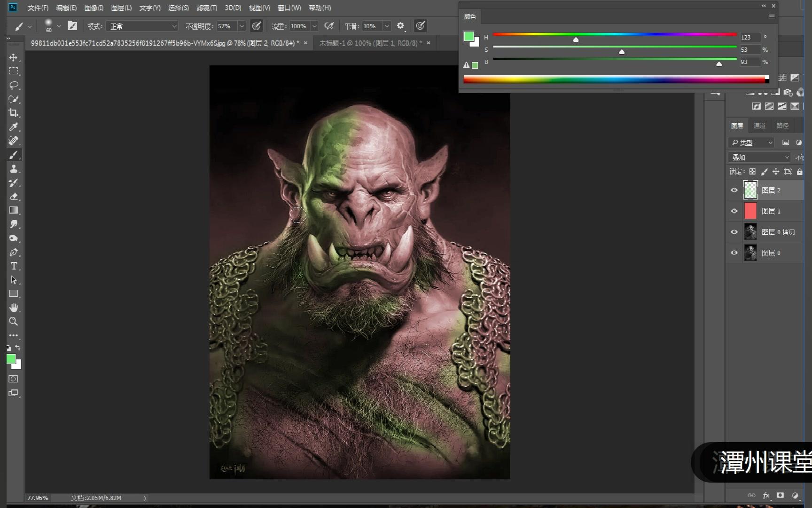The height and width of the screenshot is (508, 812).
Task: Hide layer 图层 0 拷贝
Action: pos(734,232)
